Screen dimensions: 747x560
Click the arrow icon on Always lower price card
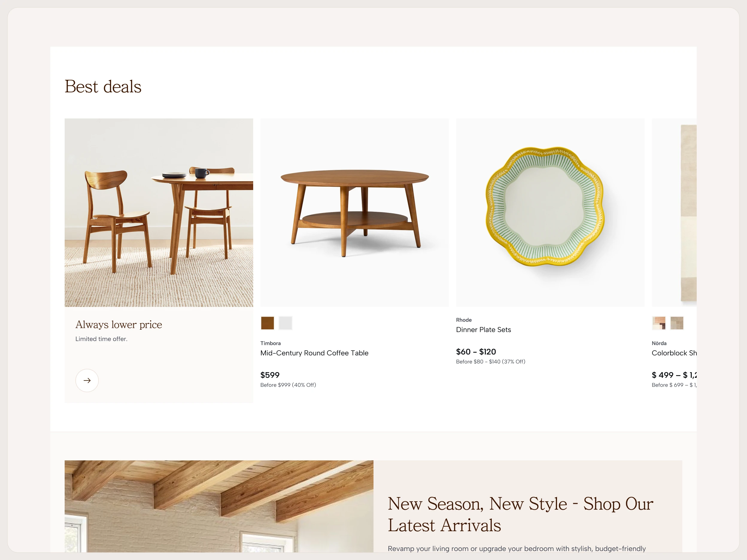[87, 381]
